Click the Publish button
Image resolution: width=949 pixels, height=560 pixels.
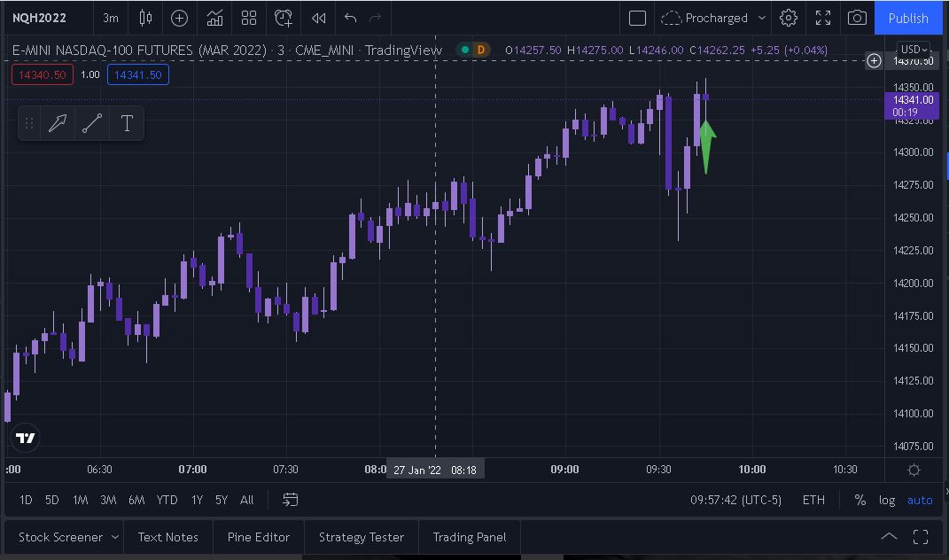point(908,18)
